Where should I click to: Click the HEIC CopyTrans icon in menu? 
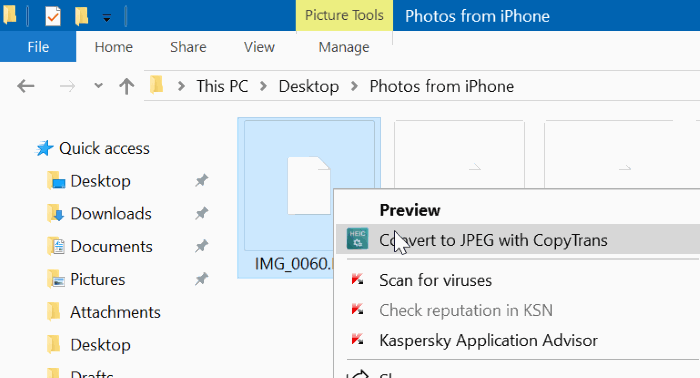point(358,239)
